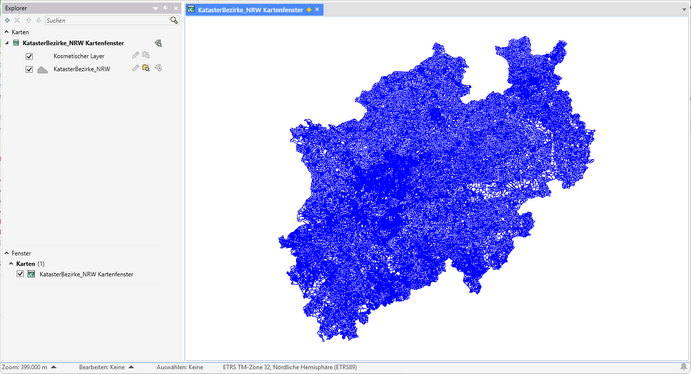Uncheck visibility of Kosmetischer Layer
Image resolution: width=691 pixels, height=374 pixels.
[29, 56]
